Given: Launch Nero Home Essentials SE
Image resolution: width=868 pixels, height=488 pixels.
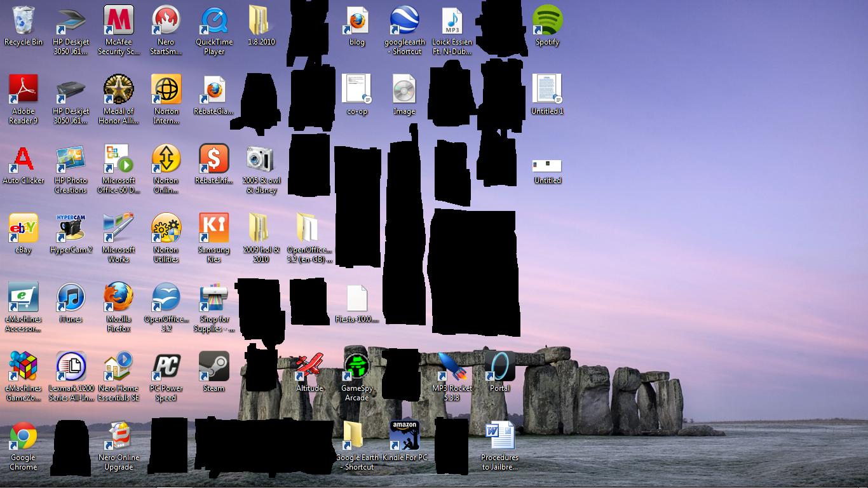Looking at the screenshot, I should click(119, 367).
